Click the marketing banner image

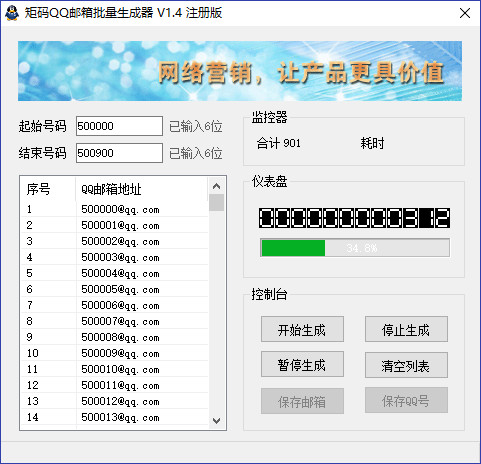(x=240, y=71)
